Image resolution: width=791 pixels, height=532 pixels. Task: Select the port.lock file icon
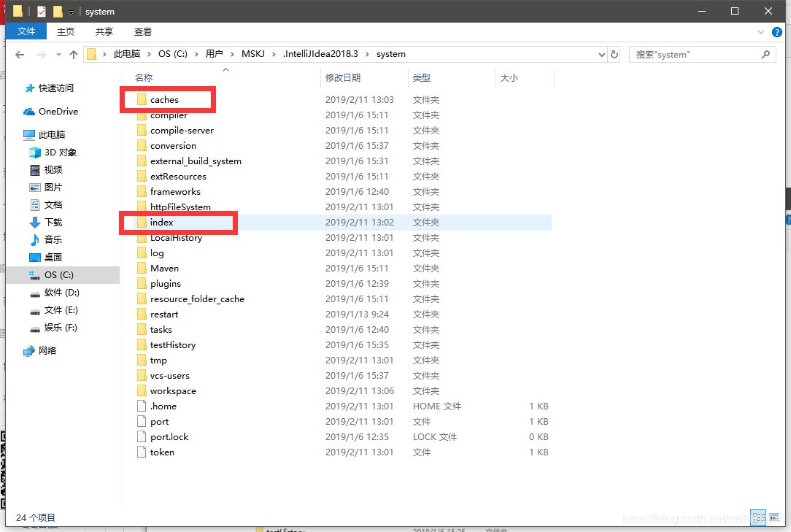pos(142,436)
